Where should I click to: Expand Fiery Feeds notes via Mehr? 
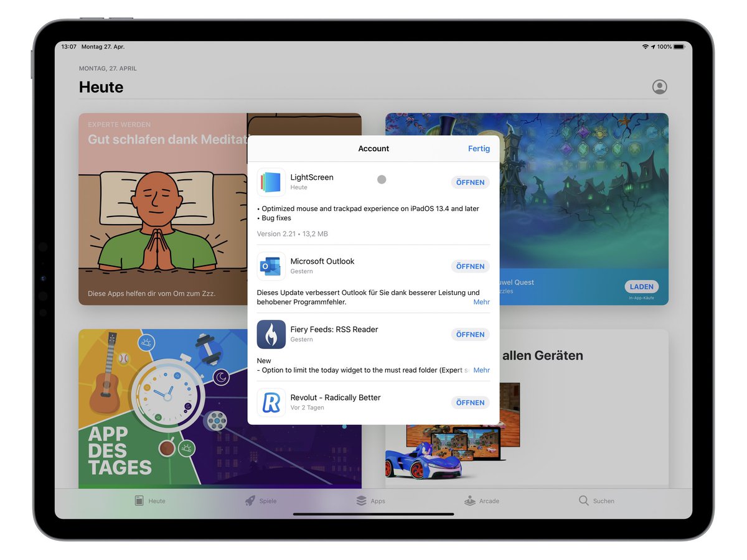(x=481, y=370)
